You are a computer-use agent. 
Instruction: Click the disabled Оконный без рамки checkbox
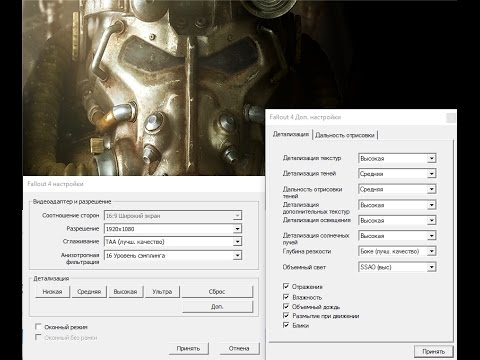click(x=38, y=337)
